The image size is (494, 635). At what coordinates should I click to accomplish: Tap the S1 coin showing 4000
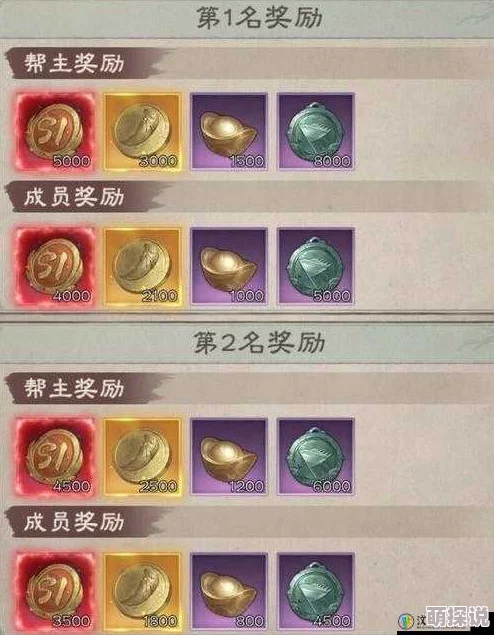55,266
